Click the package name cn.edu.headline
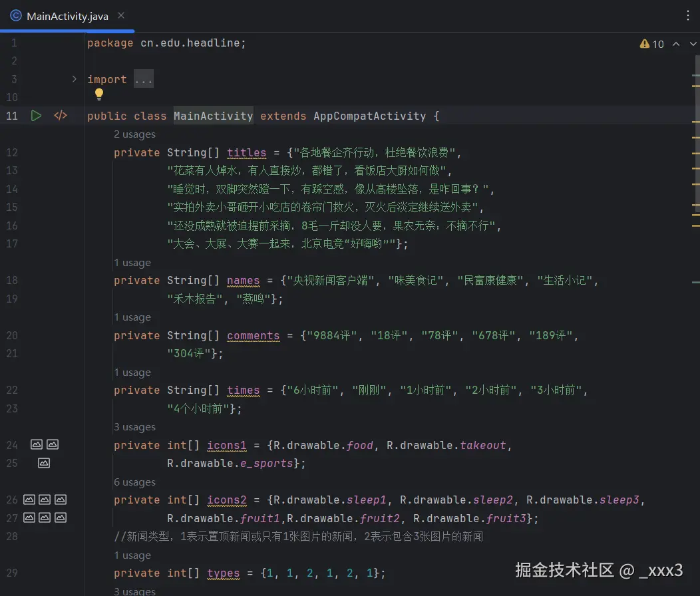Viewport: 700px width, 596px height. click(190, 43)
